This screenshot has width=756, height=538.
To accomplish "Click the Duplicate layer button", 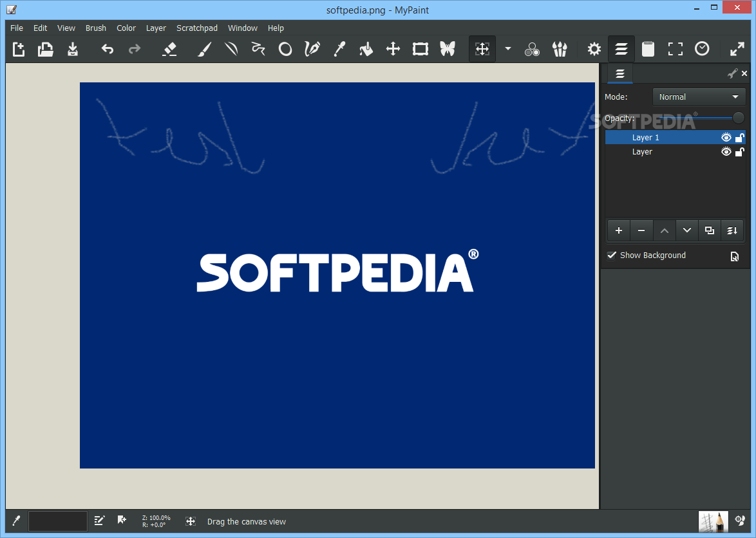I will (x=709, y=230).
